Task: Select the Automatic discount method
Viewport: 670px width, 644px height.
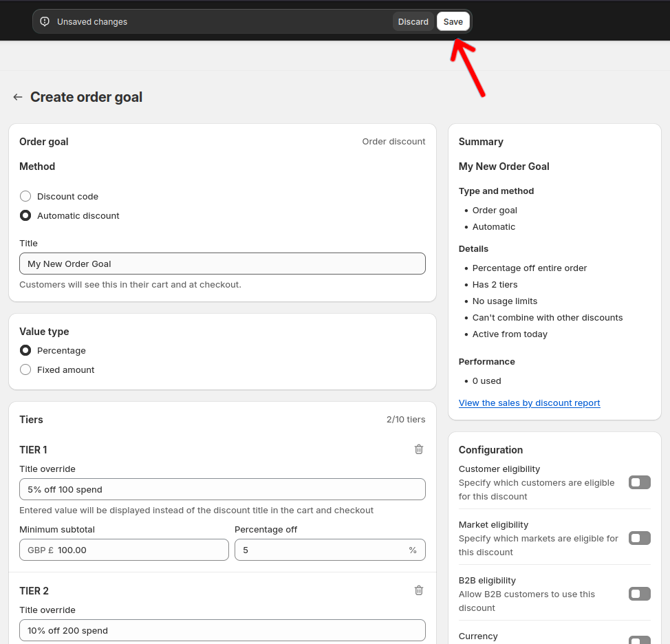Action: click(x=25, y=215)
